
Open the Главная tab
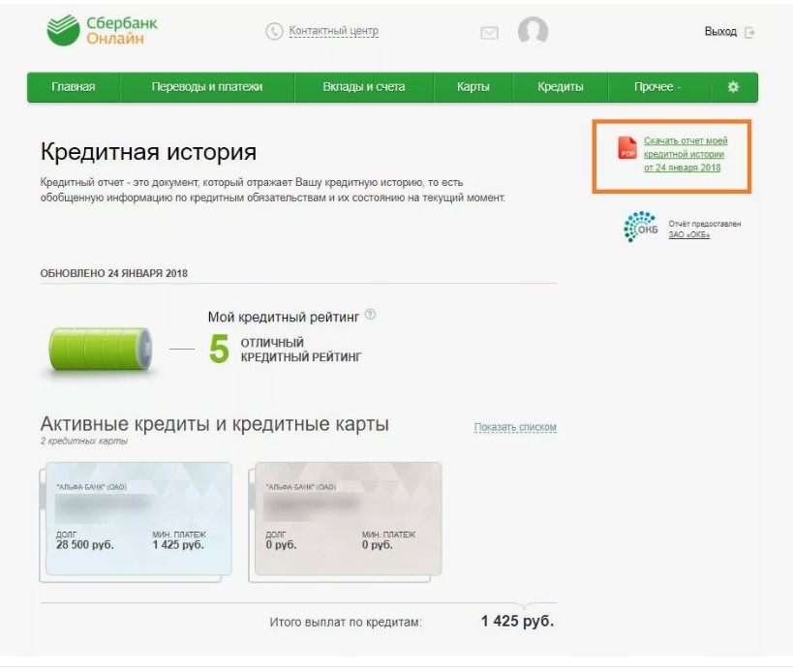(74, 87)
